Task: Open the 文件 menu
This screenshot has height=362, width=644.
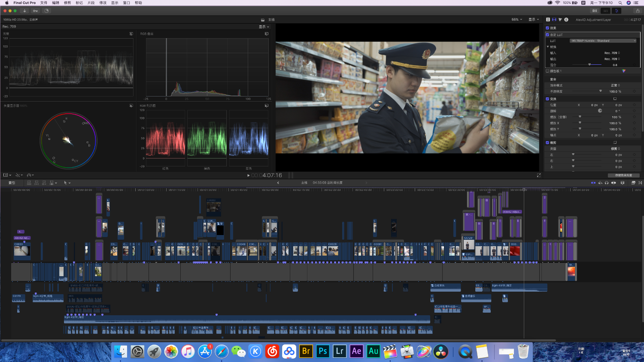Action: point(44,3)
